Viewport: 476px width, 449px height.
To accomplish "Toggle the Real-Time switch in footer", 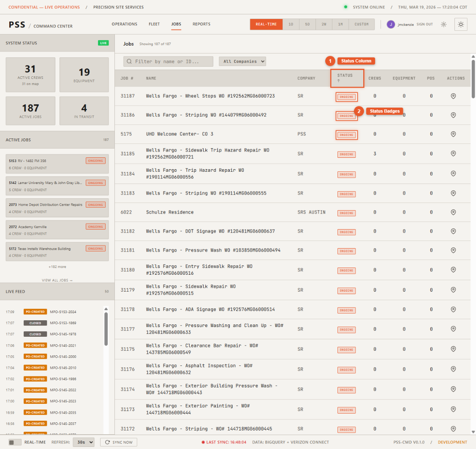I will [x=15, y=442].
